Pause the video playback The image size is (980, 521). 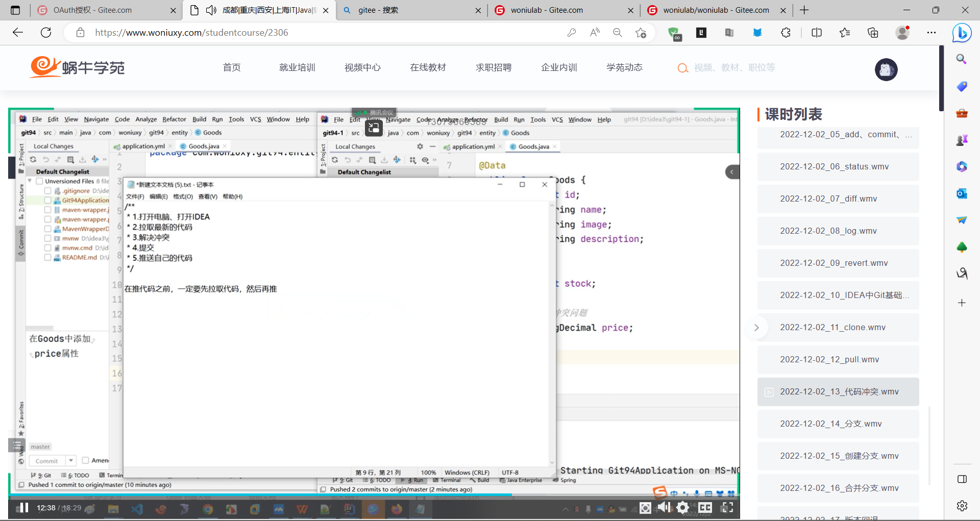(23, 508)
